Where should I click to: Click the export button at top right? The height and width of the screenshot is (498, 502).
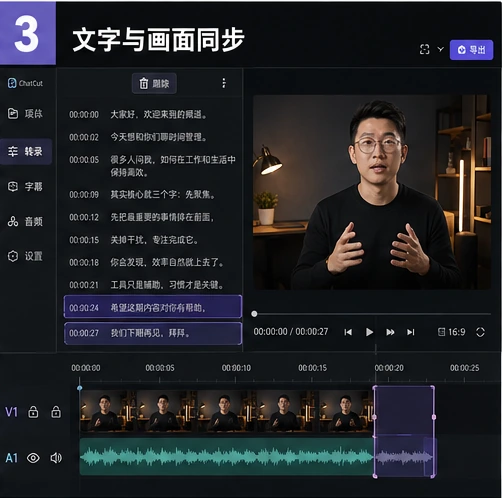point(471,50)
